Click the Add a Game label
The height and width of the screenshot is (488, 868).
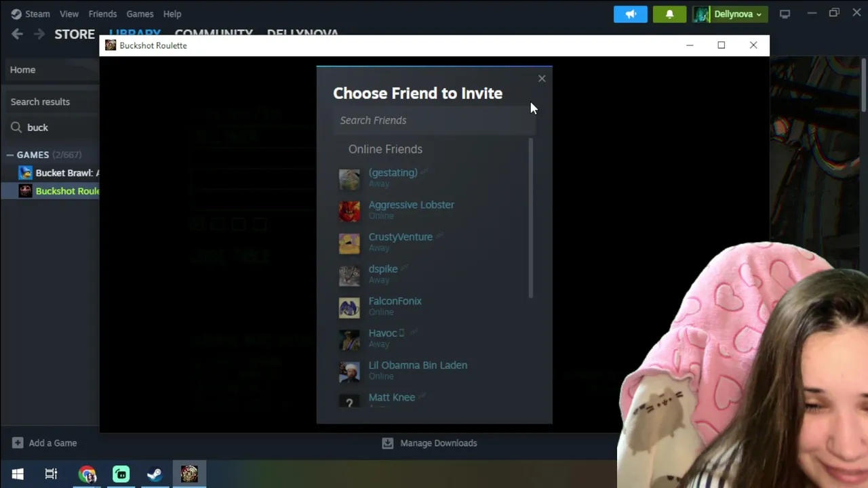pos(53,443)
